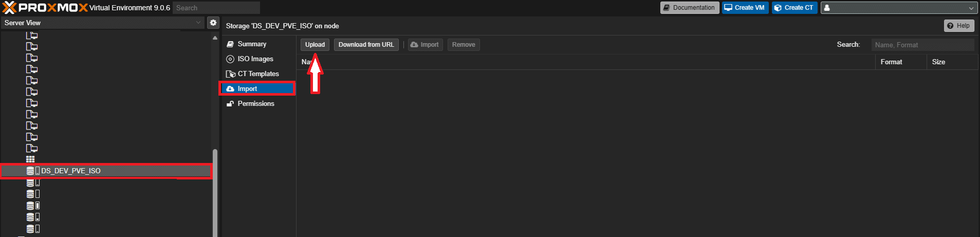
Task: Expand the Server View dropdown
Action: (198, 23)
